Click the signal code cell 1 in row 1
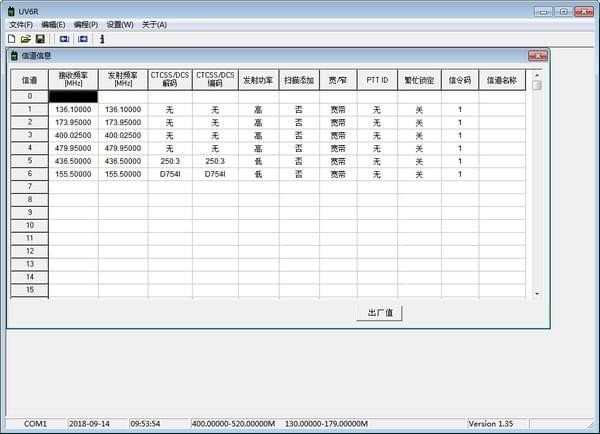This screenshot has height=434, width=600. point(460,109)
